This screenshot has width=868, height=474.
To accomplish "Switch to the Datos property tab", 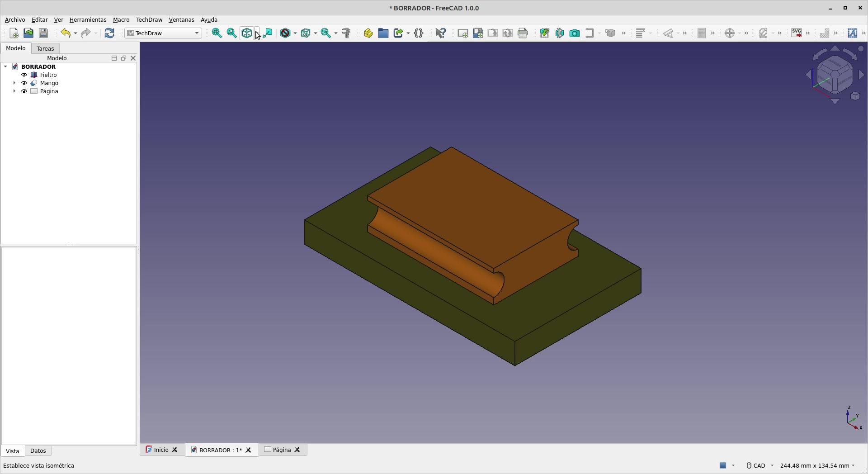I will [38, 451].
